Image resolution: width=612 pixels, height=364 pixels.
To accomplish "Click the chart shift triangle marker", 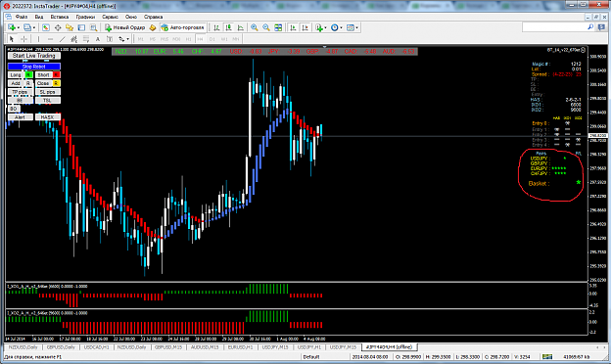I will click(x=324, y=47).
